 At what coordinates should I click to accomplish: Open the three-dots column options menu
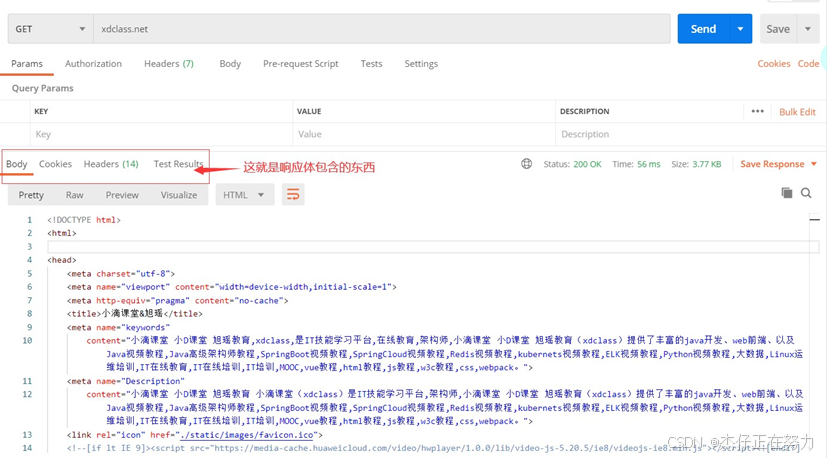757,111
